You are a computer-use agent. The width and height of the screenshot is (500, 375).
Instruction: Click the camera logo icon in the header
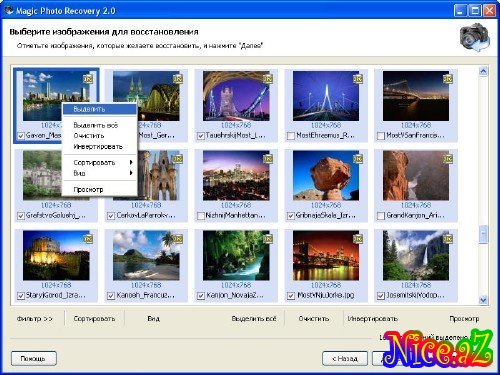tap(475, 37)
